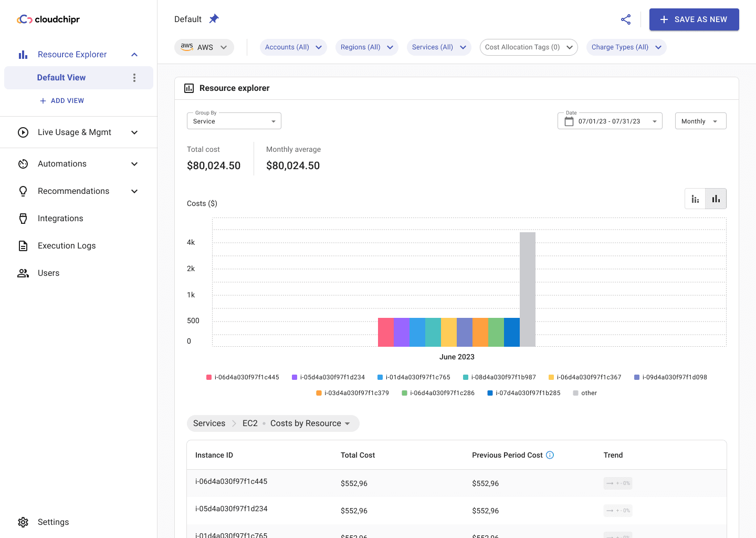Click the cloudchipr logo
The image size is (756, 538).
(x=48, y=19)
